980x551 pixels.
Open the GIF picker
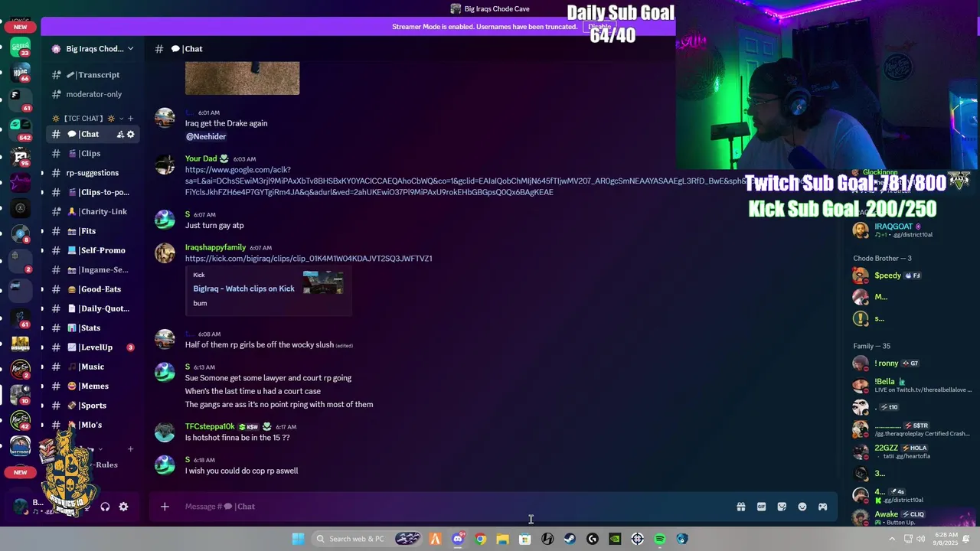(761, 507)
